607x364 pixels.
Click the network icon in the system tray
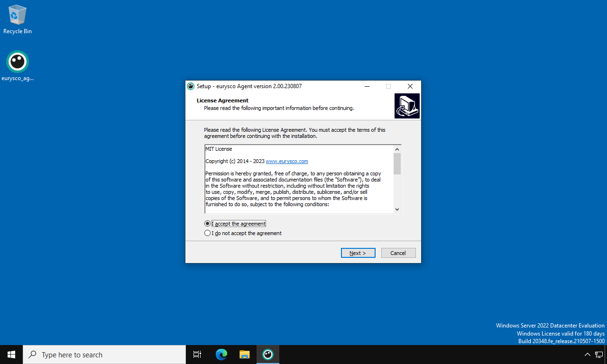[x=599, y=355]
